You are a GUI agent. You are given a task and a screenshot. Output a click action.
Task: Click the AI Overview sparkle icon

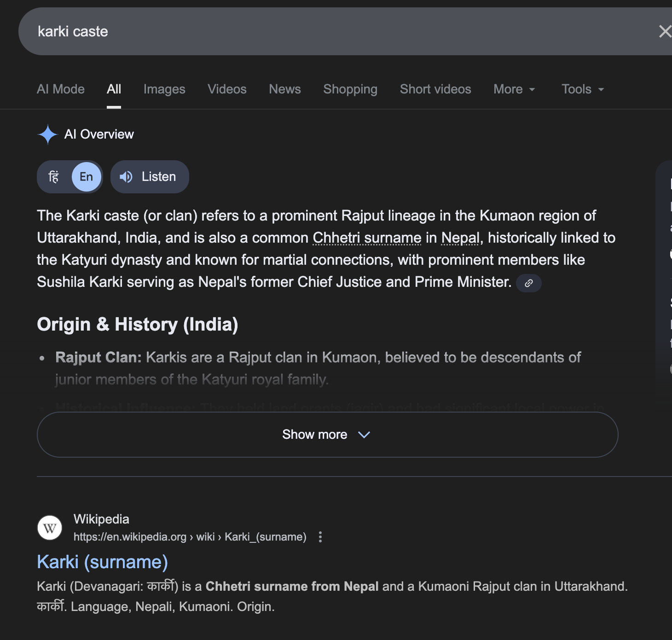tap(47, 134)
